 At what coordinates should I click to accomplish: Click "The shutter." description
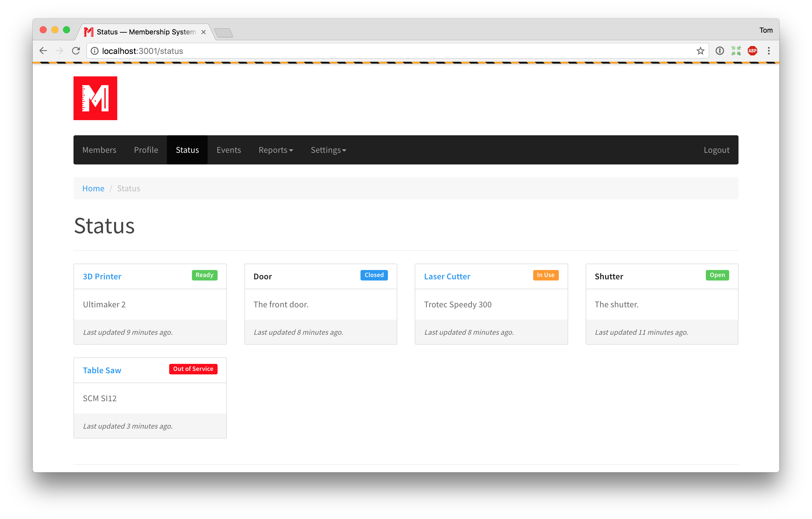click(x=616, y=304)
